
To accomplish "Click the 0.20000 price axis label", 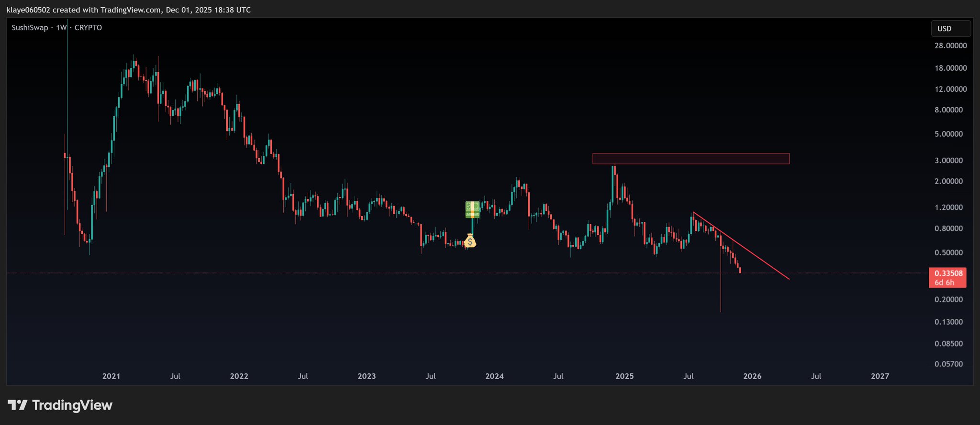I will tap(948, 300).
